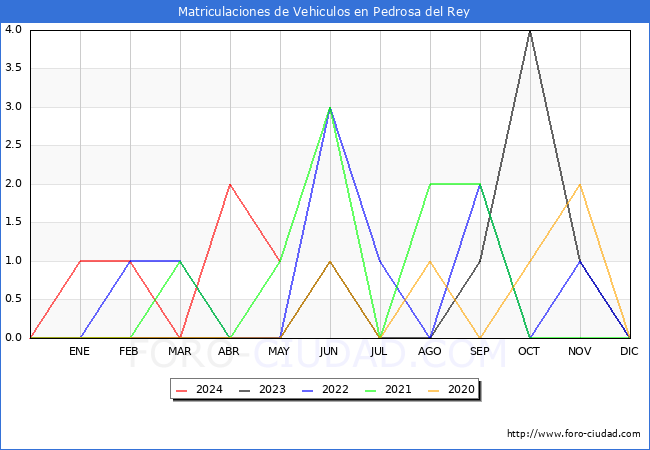Click the 2020 legend entry
650x450 pixels.
point(451,390)
